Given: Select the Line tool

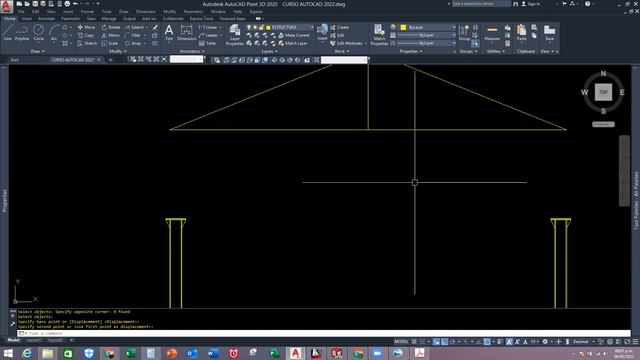Looking at the screenshot, I should tap(8, 32).
